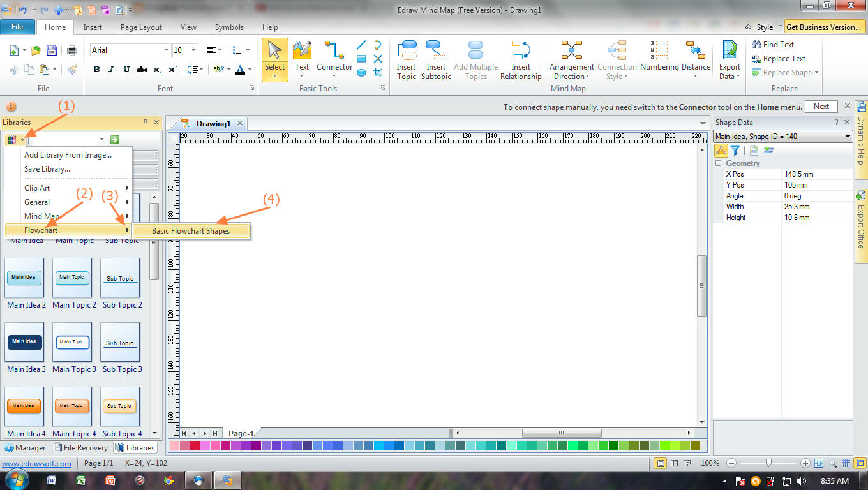
Task: Open the bullet list dropdown
Action: tap(247, 50)
